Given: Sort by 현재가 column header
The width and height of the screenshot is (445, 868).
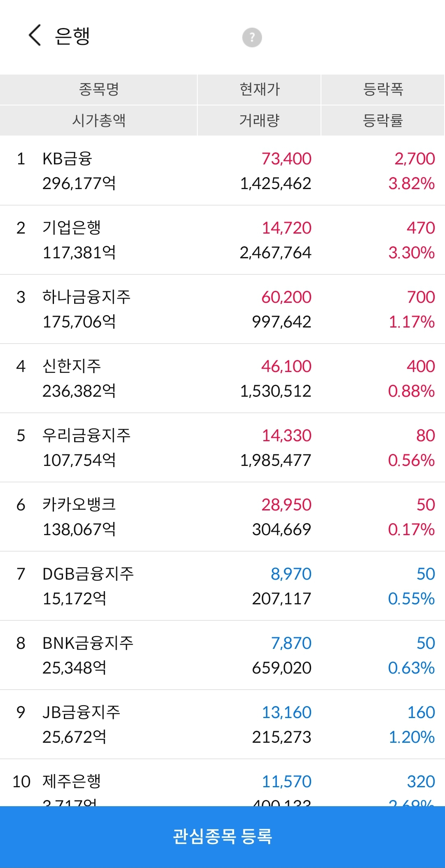Looking at the screenshot, I should (260, 89).
